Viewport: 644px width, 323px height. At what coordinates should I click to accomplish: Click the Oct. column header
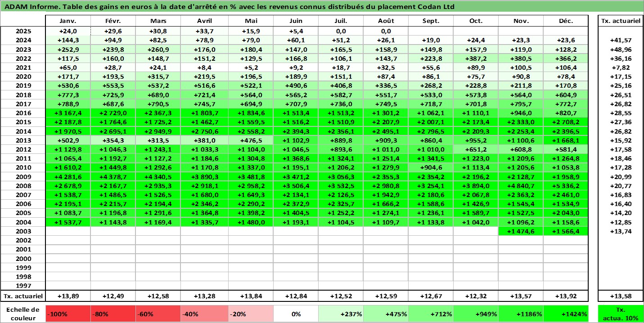pos(476,21)
